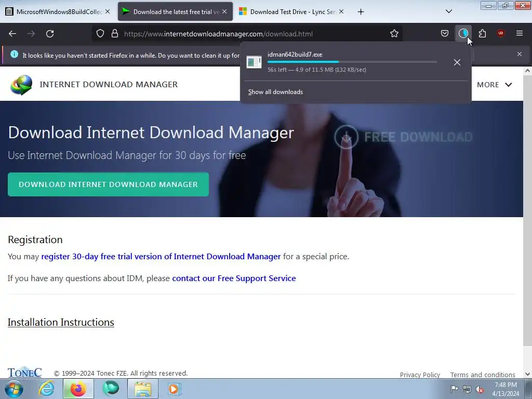This screenshot has height=399, width=532.
Task: Click the network tray icon
Action: click(x=467, y=389)
